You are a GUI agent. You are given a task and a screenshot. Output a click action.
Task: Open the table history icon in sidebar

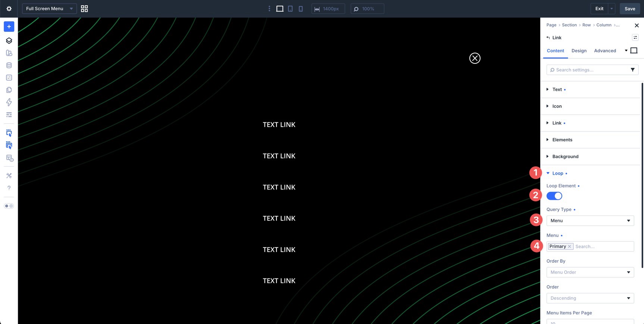10,158
